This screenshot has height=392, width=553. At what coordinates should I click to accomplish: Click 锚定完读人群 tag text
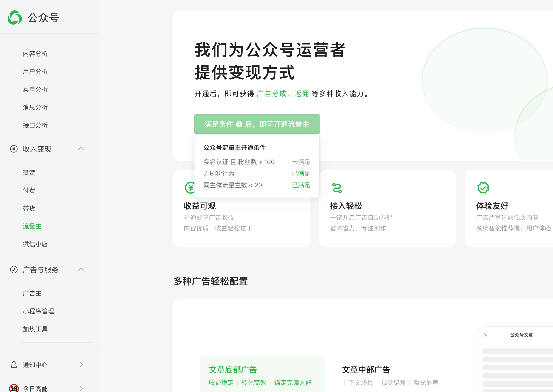pos(293,383)
